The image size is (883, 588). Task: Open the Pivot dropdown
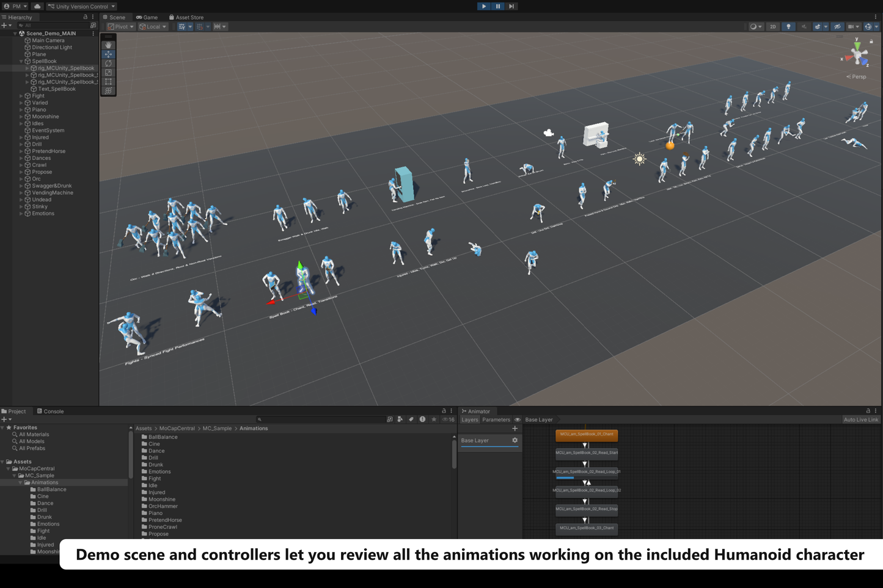pyautogui.click(x=120, y=26)
